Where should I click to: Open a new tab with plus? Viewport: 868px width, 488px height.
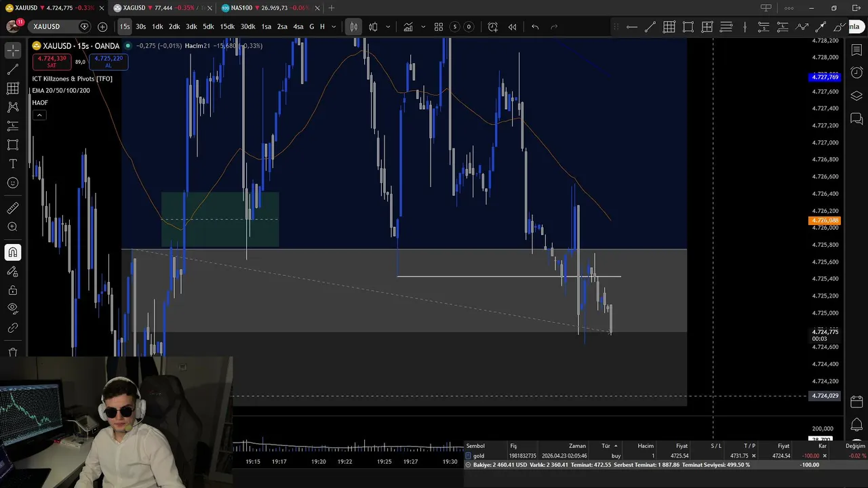click(331, 8)
